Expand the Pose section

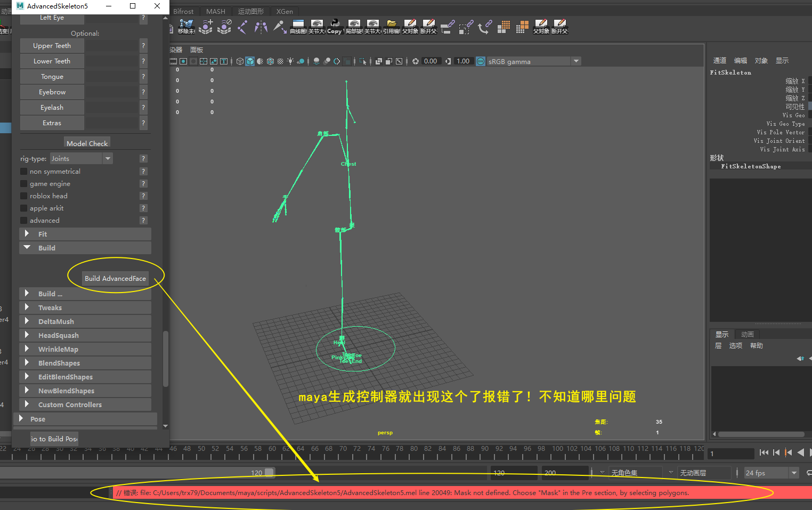coord(85,419)
